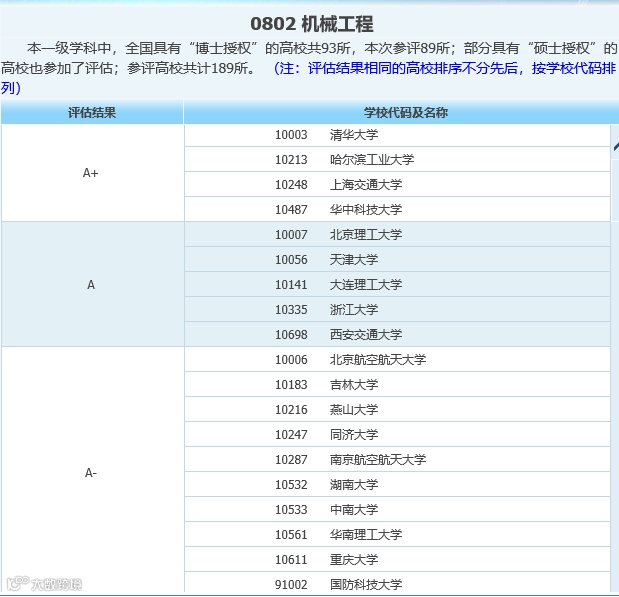The height and width of the screenshot is (597, 619).
Task: Click the '学校代码及名称' column header
Action: point(405,113)
